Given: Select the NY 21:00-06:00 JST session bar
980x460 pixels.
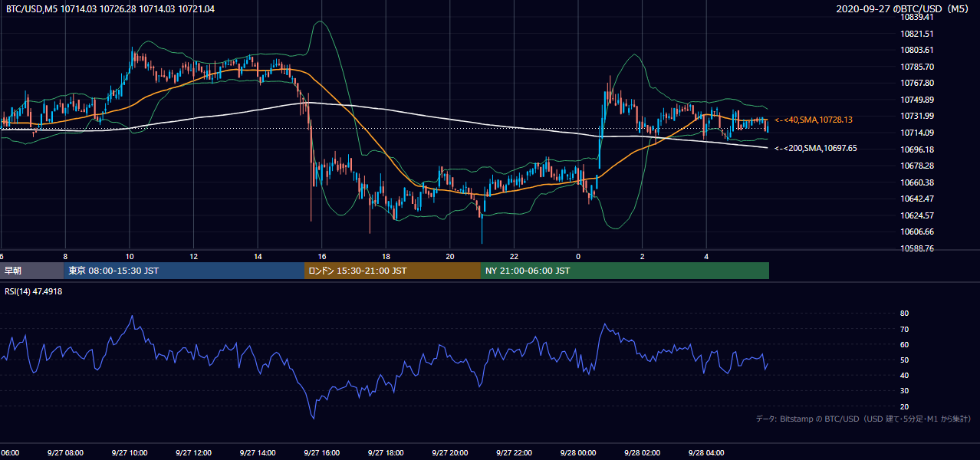Looking at the screenshot, I should [x=625, y=271].
